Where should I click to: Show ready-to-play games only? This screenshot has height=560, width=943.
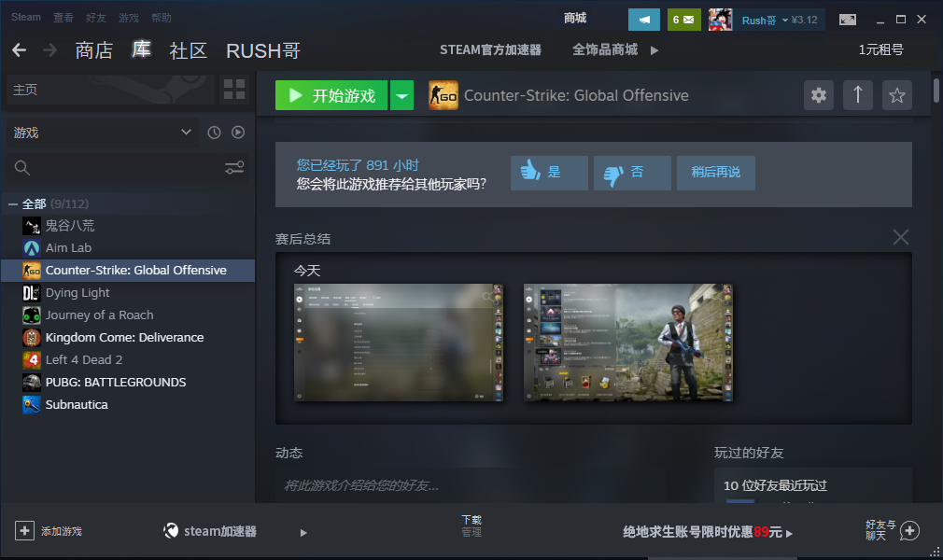click(238, 133)
